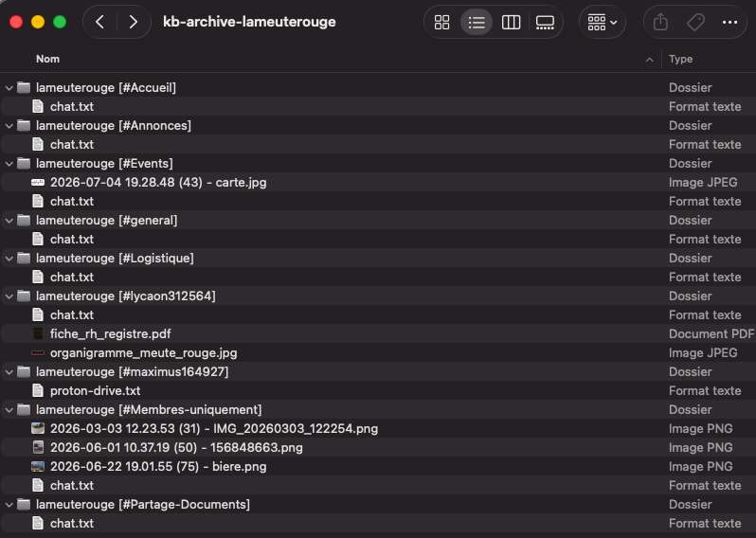Collapse the lameuterouge [#Events] folder

(9, 164)
